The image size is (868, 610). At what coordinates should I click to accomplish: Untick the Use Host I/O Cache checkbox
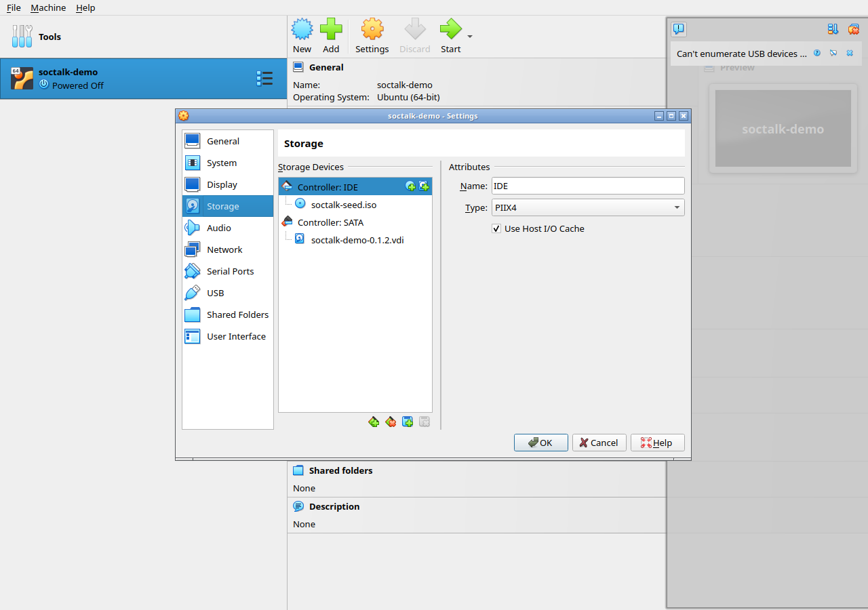click(x=496, y=228)
